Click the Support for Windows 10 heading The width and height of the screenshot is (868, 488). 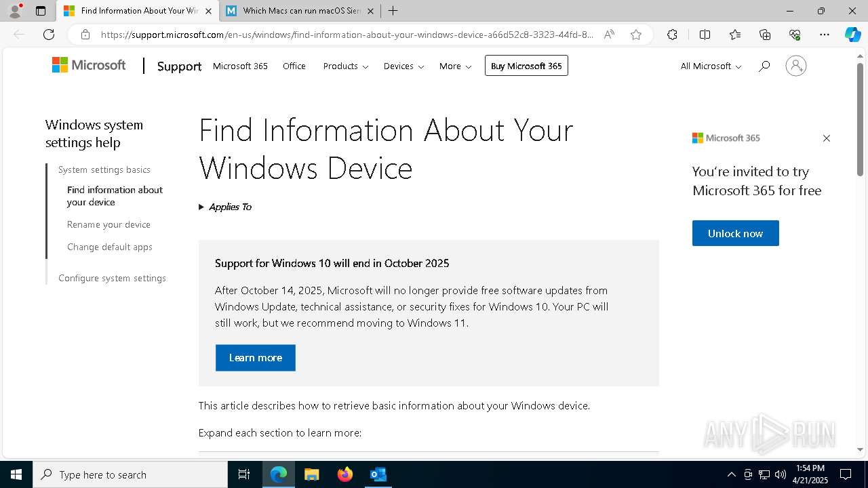click(332, 263)
